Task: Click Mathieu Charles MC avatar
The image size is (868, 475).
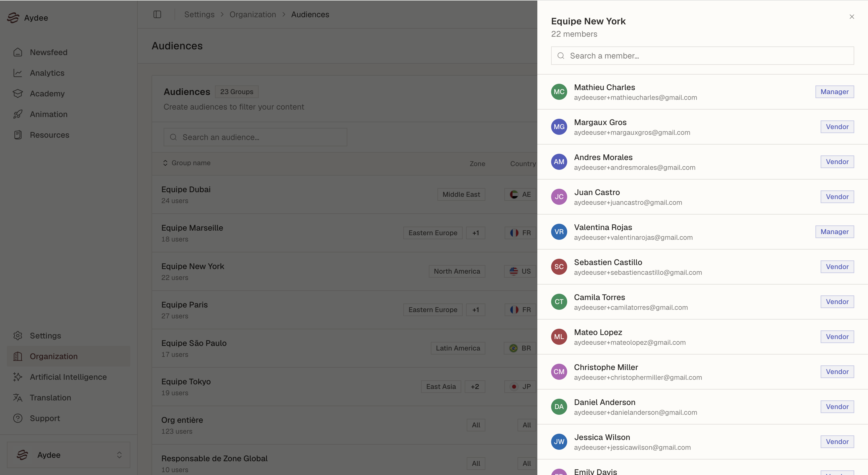Action: click(559, 92)
